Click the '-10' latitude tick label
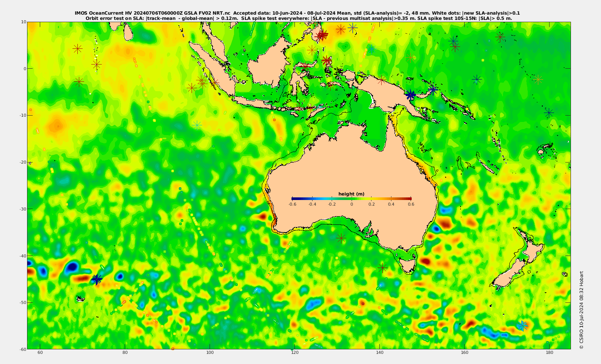Image resolution: width=601 pixels, height=364 pixels. click(x=23, y=115)
